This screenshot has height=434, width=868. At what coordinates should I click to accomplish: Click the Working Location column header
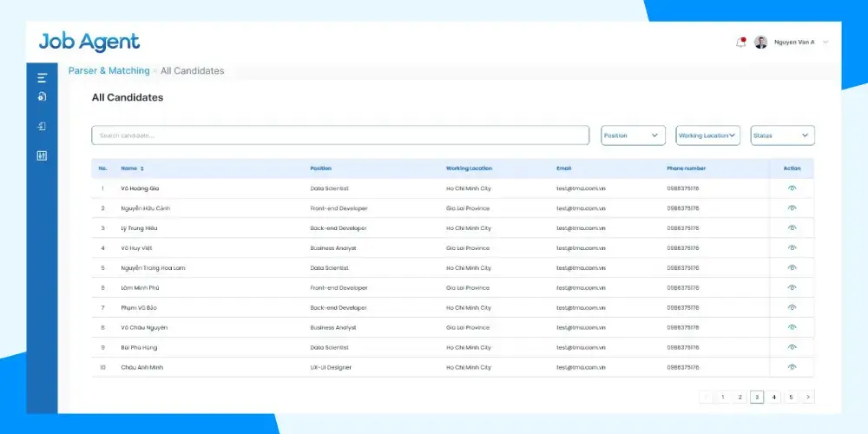point(469,168)
